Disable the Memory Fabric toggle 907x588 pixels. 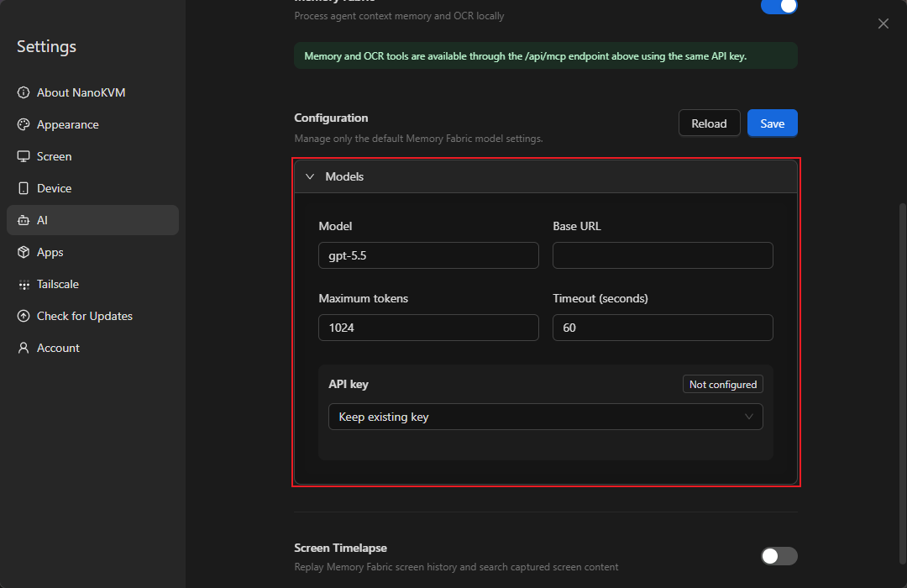click(x=779, y=6)
